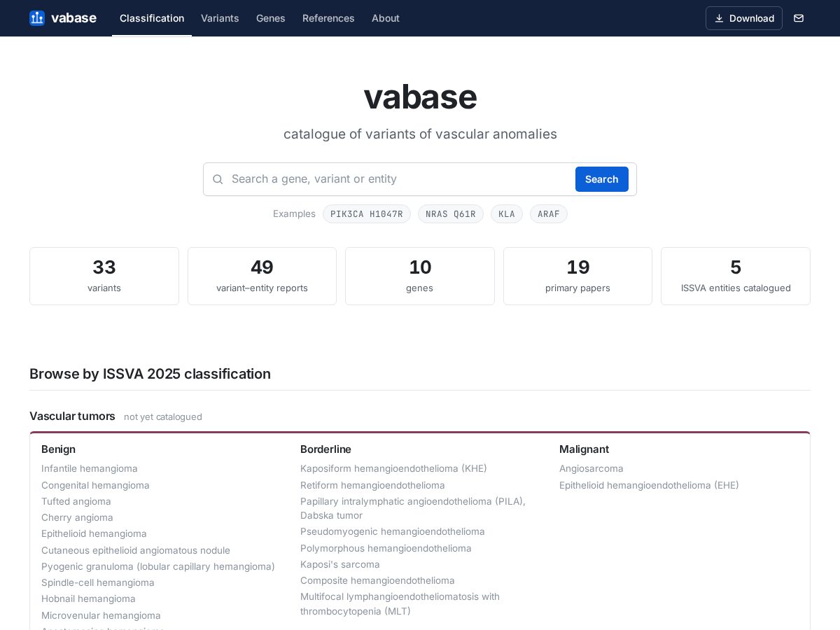This screenshot has height=630, width=840.
Task: Click Tufted angioma entry
Action: (x=76, y=501)
